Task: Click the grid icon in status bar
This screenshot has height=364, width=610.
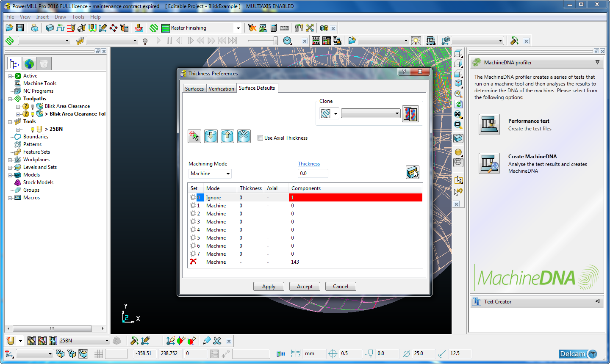Action: click(x=99, y=354)
